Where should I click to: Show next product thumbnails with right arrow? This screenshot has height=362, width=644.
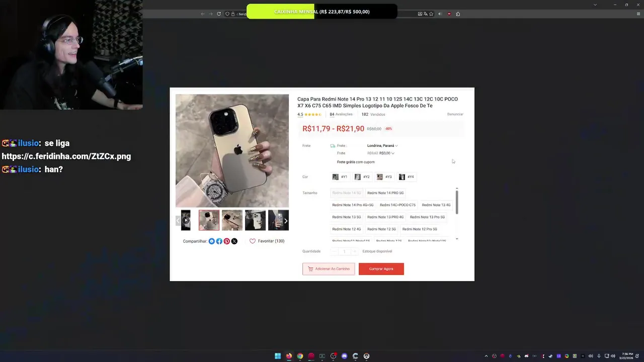(x=286, y=221)
